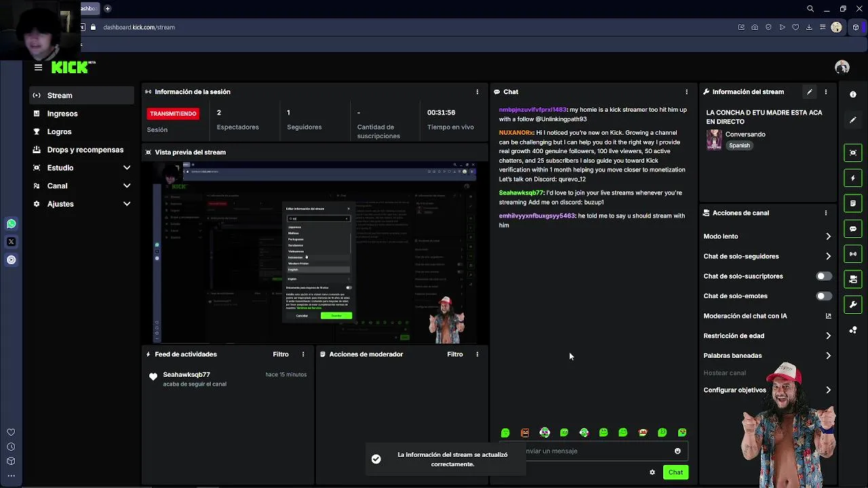Open the three-dot menu of Feed de actividades
This screenshot has height=488, width=868.
303,354
